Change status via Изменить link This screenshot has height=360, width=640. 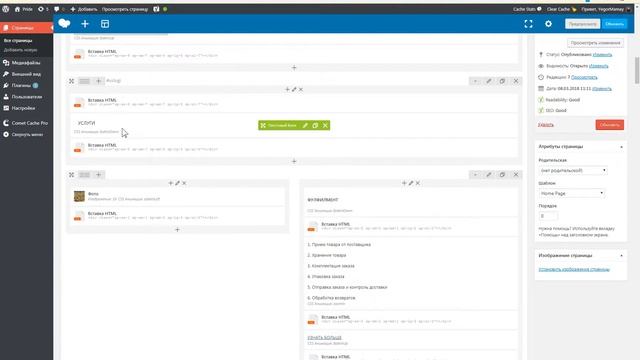click(x=602, y=54)
